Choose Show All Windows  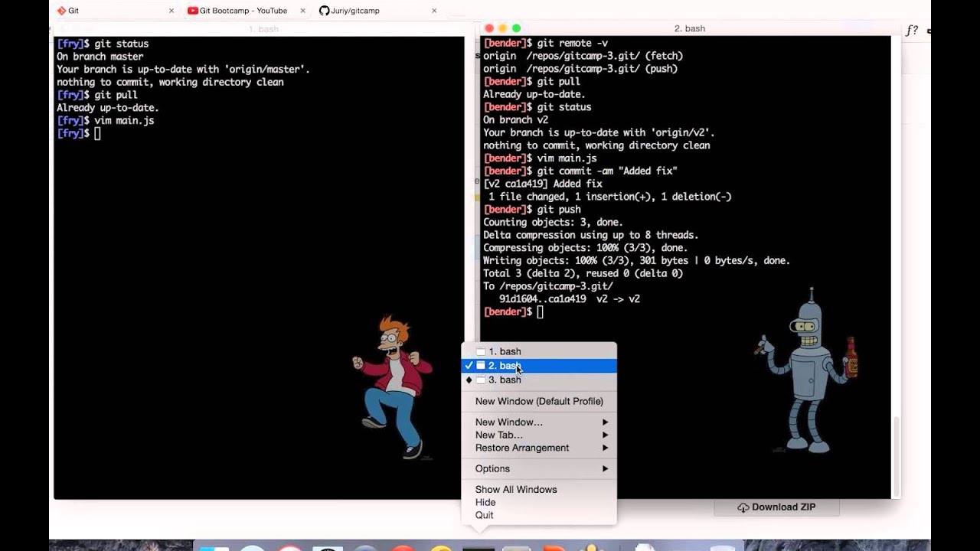(x=539, y=490)
